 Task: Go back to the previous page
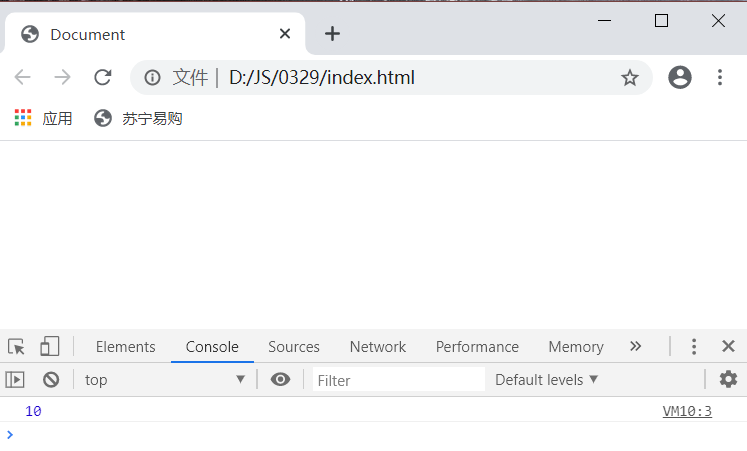pos(22,77)
